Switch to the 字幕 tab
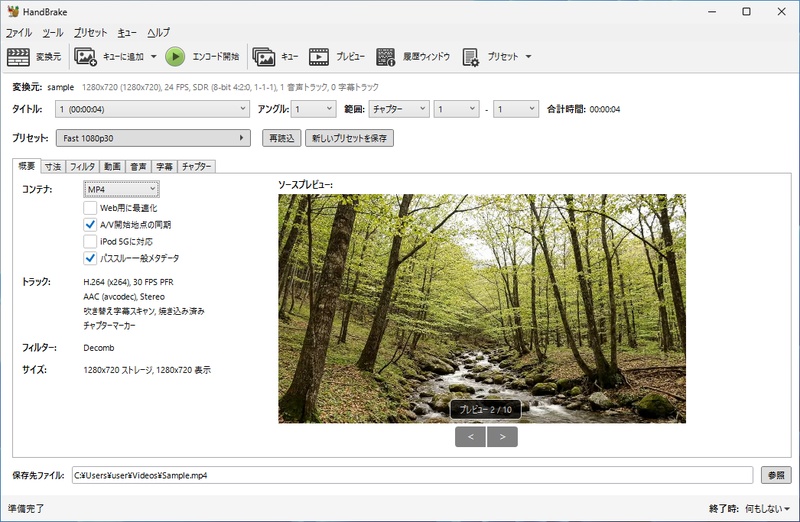 [x=164, y=166]
